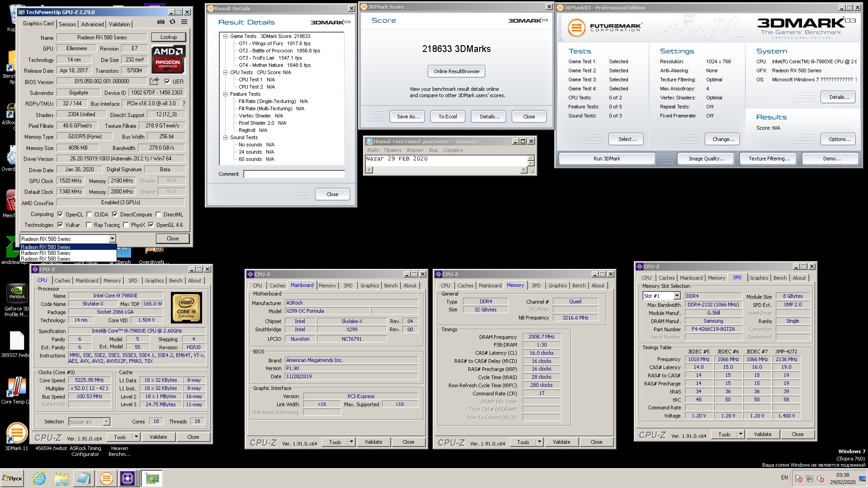Click the Texture Filtering... button in 3DMark03
Screen dimensions: 868x488
point(769,159)
